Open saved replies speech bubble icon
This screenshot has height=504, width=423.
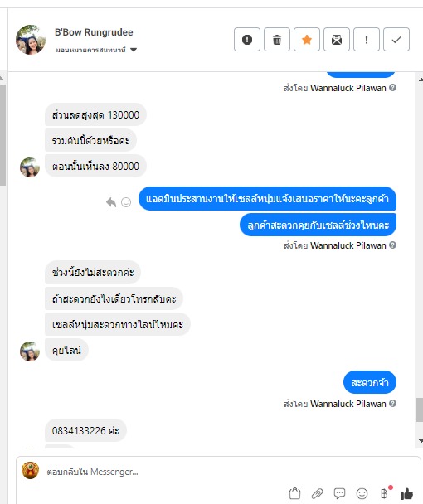pyautogui.click(x=340, y=493)
